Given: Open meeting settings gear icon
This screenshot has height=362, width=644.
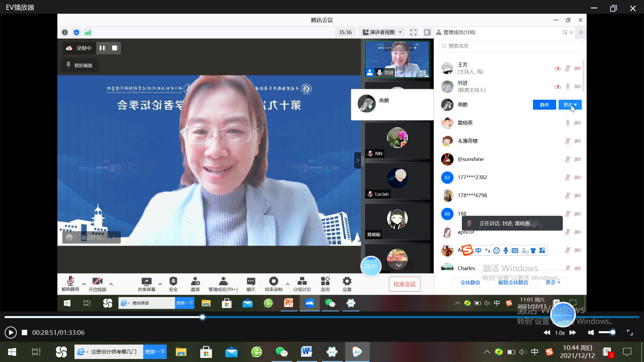Looking at the screenshot, I should (x=347, y=282).
